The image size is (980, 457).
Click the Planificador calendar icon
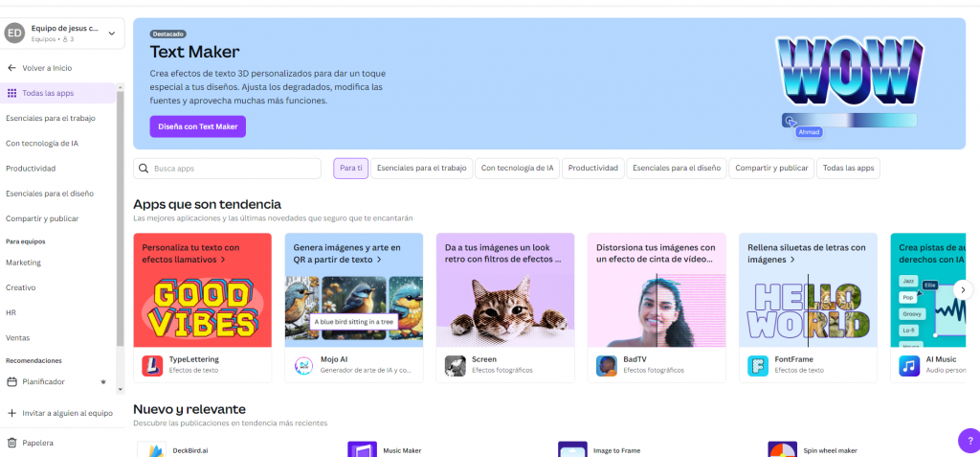tap(11, 381)
